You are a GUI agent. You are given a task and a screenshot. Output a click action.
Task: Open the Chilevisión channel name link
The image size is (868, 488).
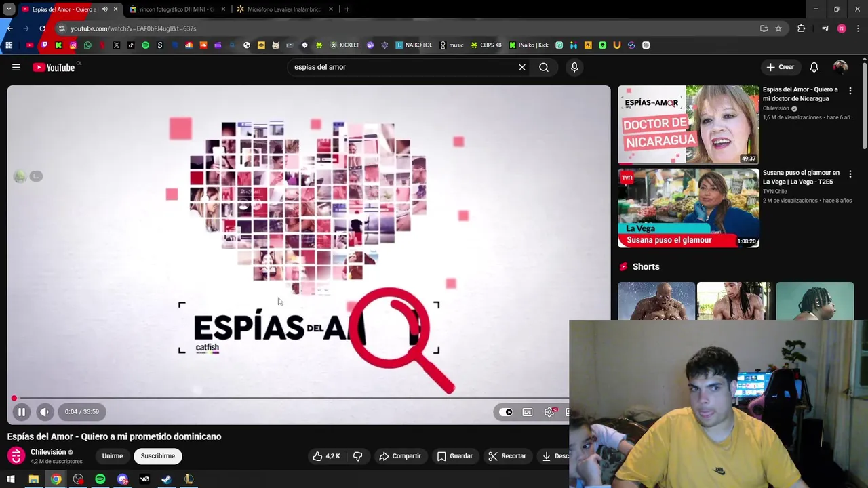click(x=48, y=452)
